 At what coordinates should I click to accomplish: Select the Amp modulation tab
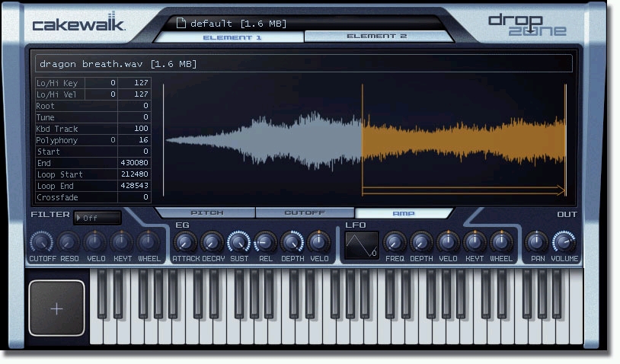(404, 213)
